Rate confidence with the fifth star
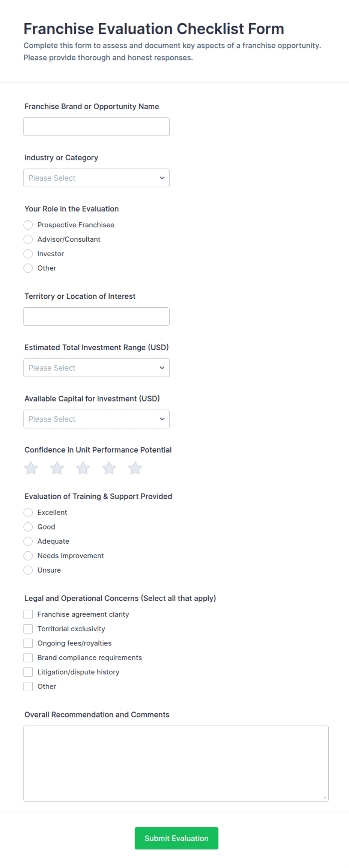Screen dimensions: 349x868 (x=135, y=468)
